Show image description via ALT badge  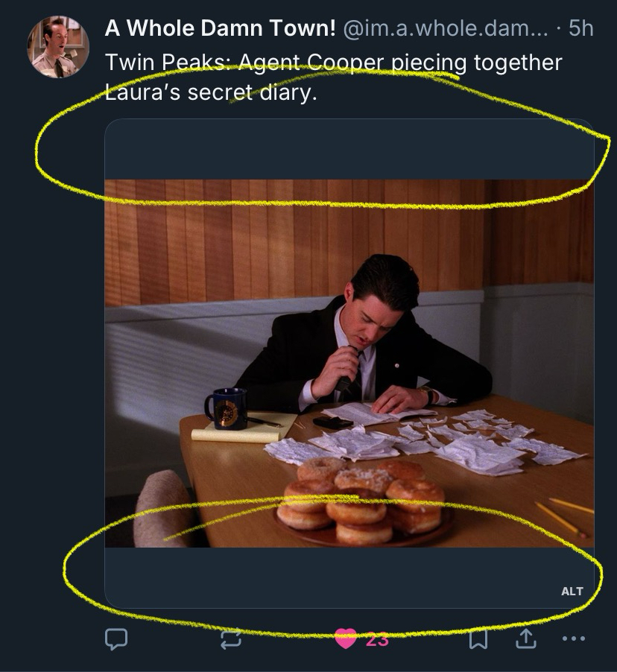coord(572,591)
